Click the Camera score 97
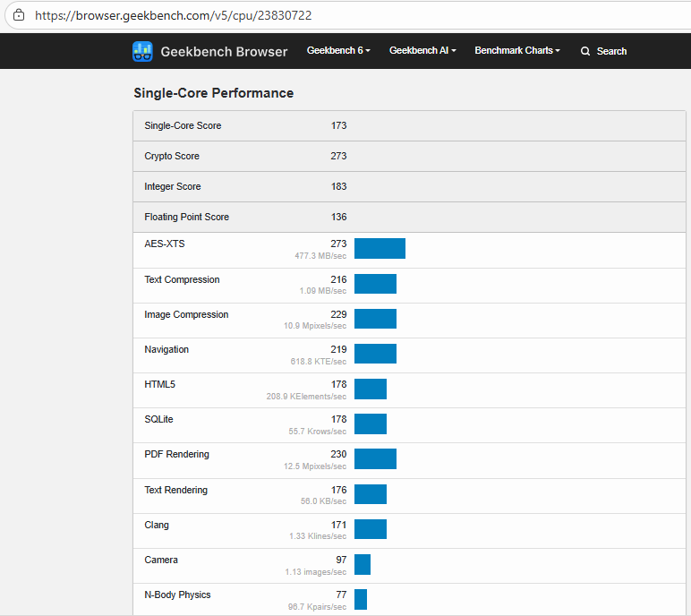Viewport: 691px width, 616px height. pos(342,560)
